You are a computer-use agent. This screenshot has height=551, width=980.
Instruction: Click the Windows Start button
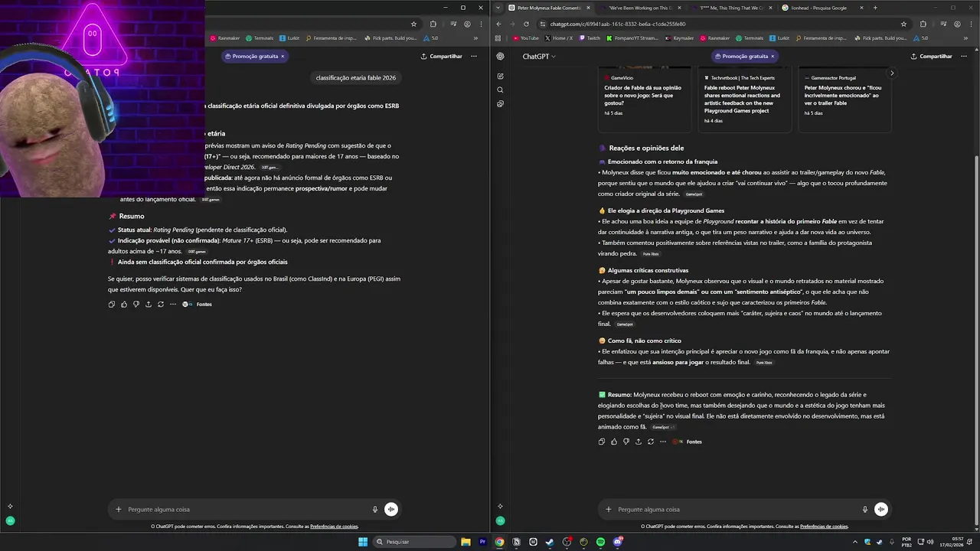[363, 542]
